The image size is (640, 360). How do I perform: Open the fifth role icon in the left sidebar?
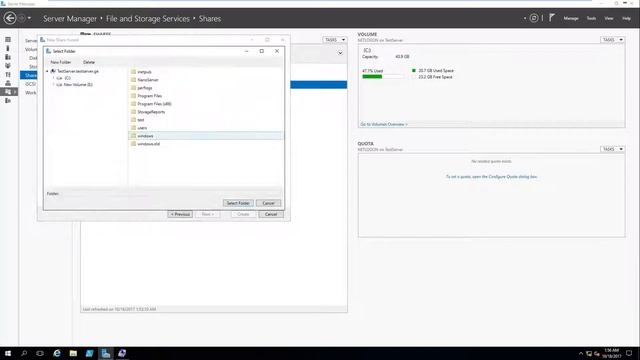coord(8,74)
